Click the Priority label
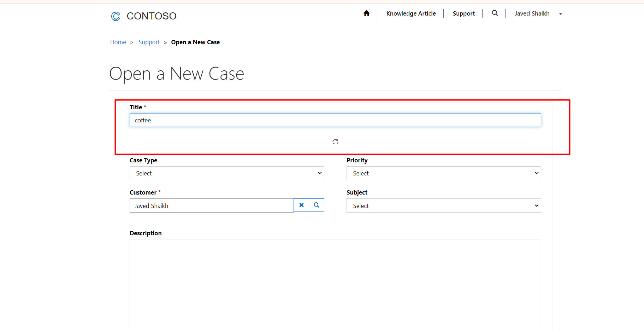Screen dimensions: 644x330 pyautogui.click(x=357, y=160)
